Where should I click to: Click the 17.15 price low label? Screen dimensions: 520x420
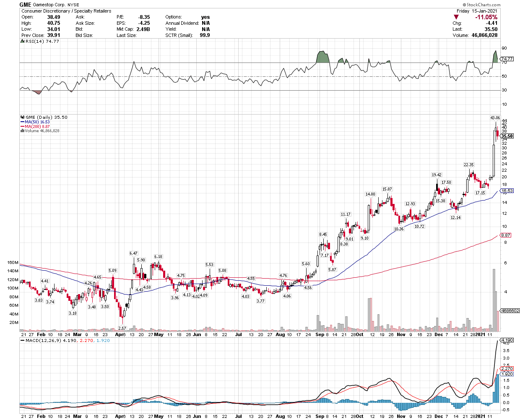click(480, 193)
